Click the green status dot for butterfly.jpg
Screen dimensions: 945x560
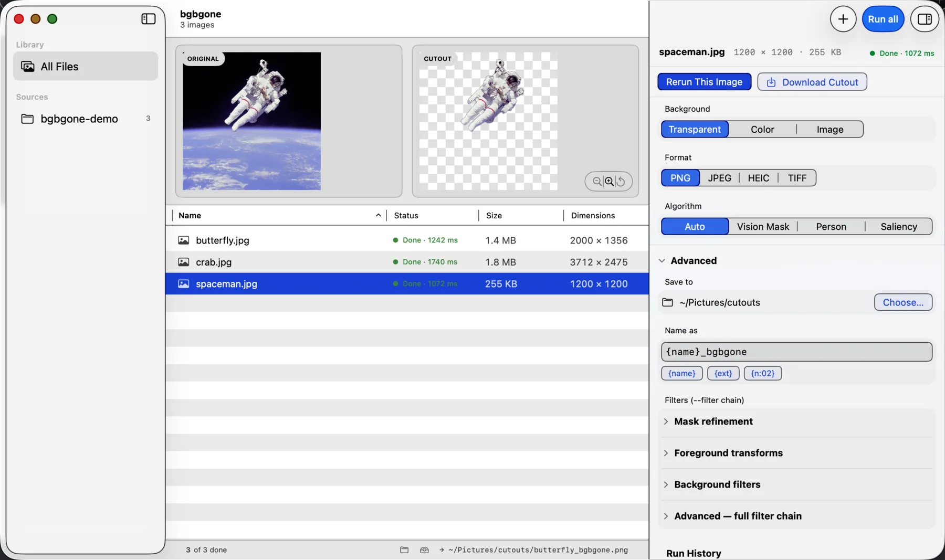tap(395, 240)
